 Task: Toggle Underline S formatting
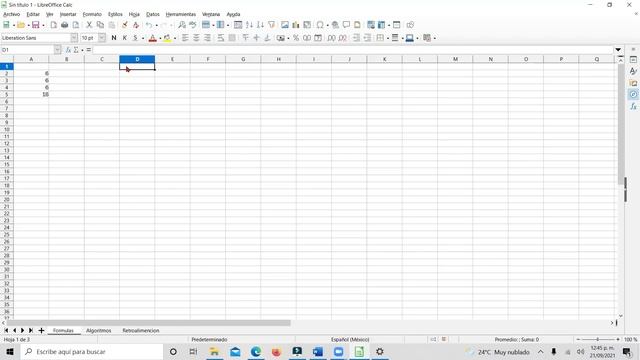136,38
